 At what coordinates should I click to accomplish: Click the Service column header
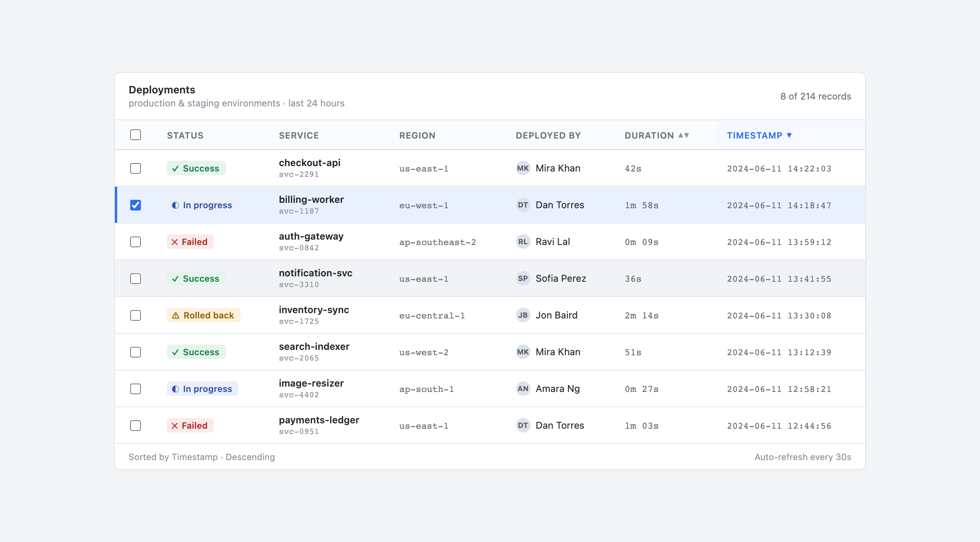299,135
